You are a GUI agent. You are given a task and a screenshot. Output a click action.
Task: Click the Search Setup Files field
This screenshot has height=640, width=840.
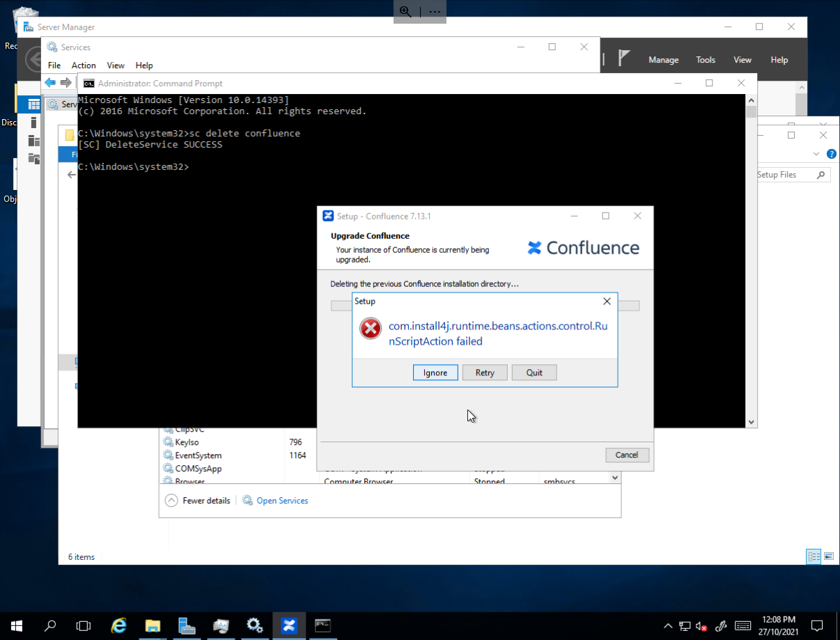[x=794, y=175]
